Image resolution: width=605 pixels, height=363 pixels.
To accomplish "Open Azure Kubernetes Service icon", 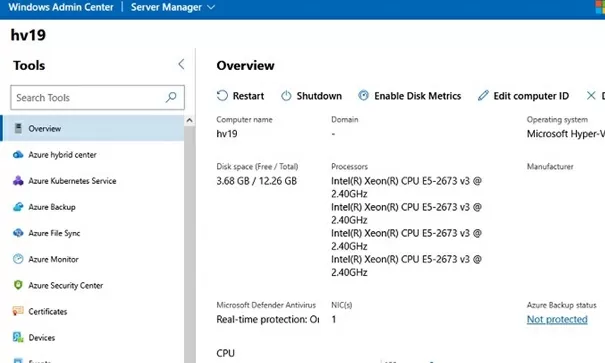I will (x=18, y=181).
